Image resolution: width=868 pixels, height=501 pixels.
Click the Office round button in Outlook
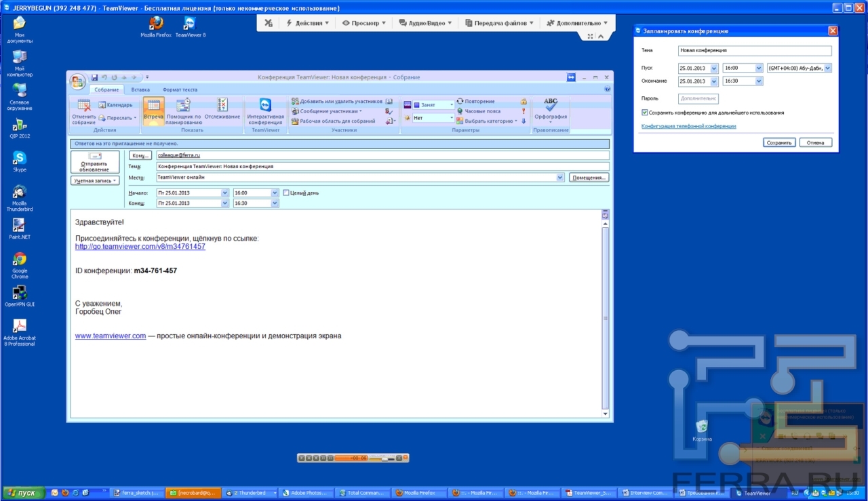(78, 81)
